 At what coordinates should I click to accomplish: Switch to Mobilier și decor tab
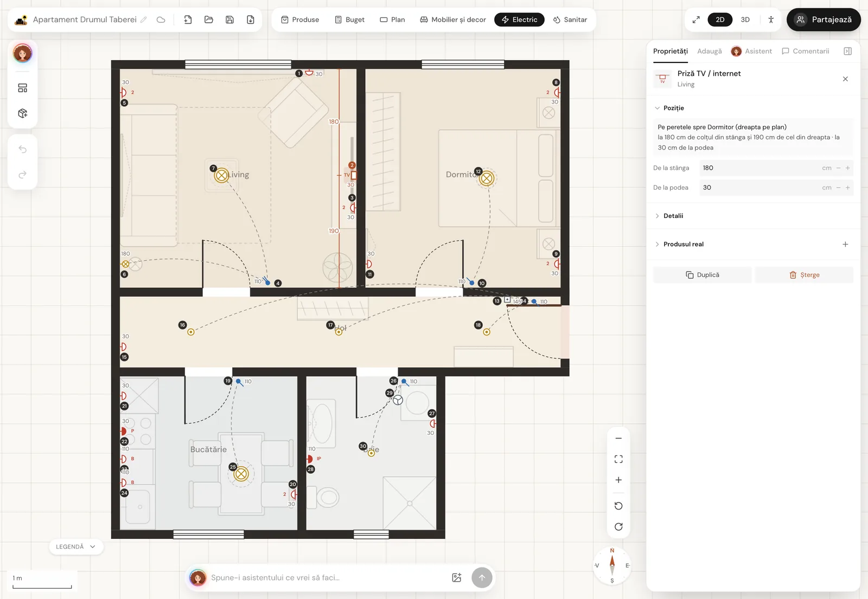tap(453, 20)
